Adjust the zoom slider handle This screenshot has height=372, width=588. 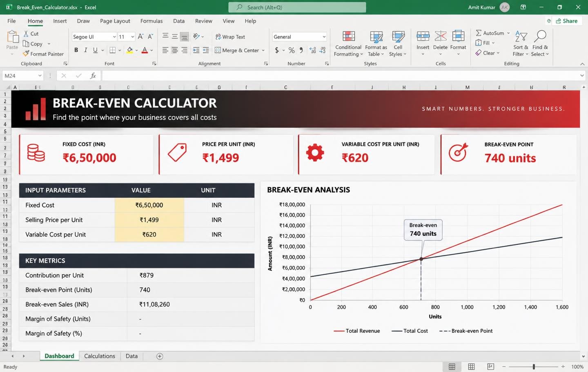pyautogui.click(x=534, y=367)
